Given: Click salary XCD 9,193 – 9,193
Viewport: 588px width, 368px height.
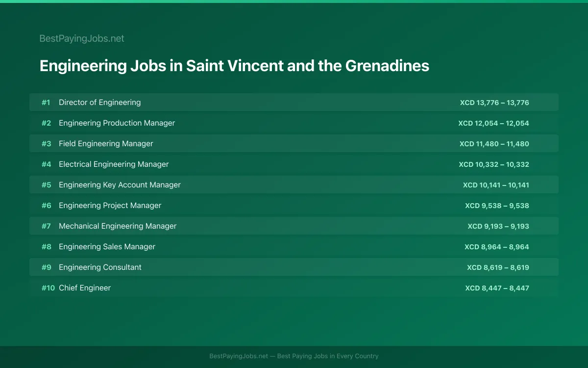Looking at the screenshot, I should click(498, 226).
